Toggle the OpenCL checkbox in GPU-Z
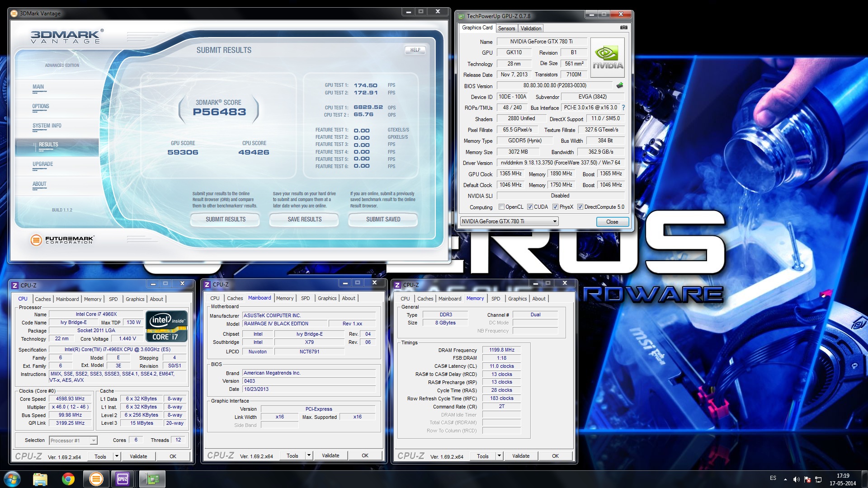 501,207
